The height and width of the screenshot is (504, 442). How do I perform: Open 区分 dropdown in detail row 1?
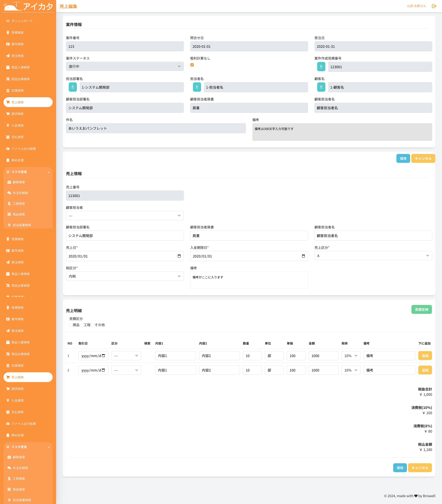point(126,356)
